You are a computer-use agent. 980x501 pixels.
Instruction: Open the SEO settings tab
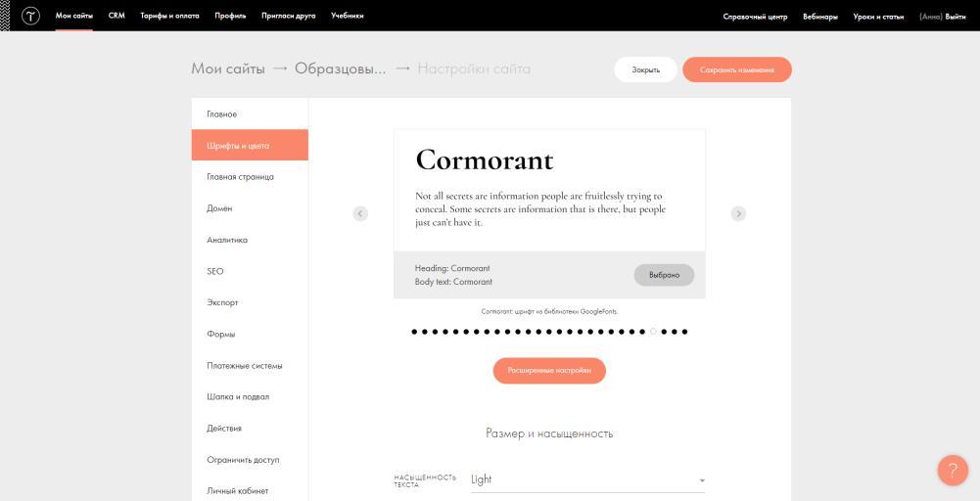tap(215, 271)
